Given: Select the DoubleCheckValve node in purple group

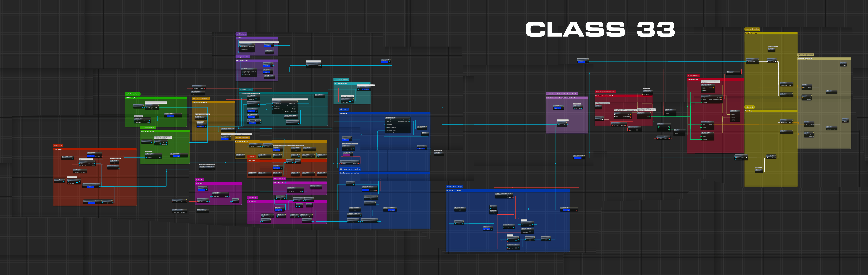Looking at the screenshot, I should click(x=562, y=124).
